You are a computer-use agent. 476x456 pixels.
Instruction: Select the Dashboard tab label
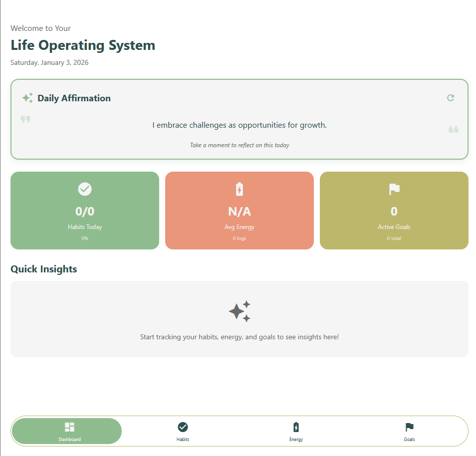[69, 440]
